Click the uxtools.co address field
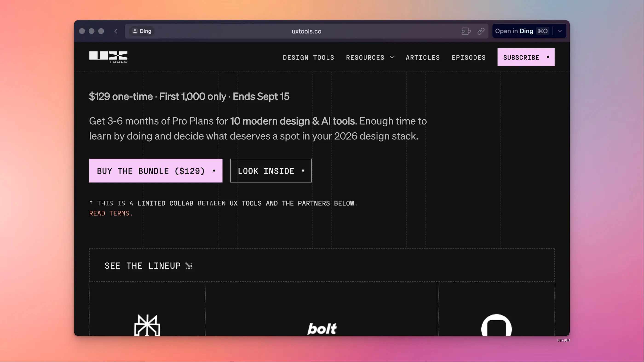The height and width of the screenshot is (362, 644). pos(306,31)
